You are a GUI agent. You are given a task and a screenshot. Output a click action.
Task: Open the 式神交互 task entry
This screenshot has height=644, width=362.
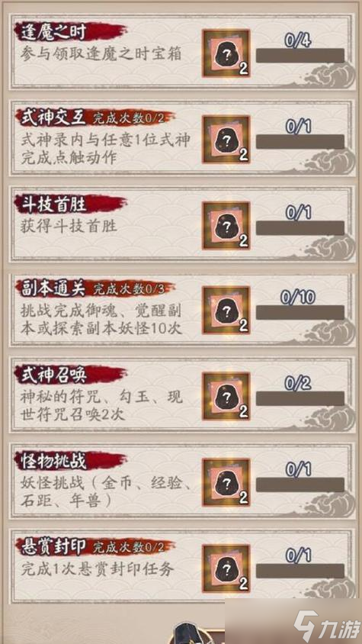click(182, 138)
